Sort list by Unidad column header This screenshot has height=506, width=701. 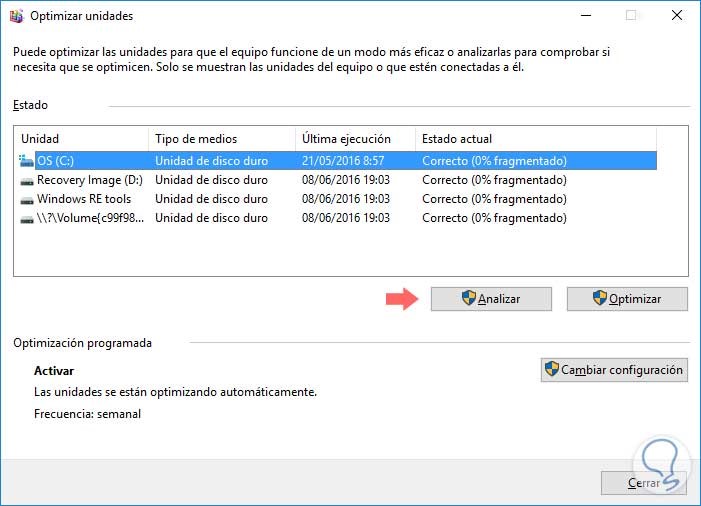(80, 139)
